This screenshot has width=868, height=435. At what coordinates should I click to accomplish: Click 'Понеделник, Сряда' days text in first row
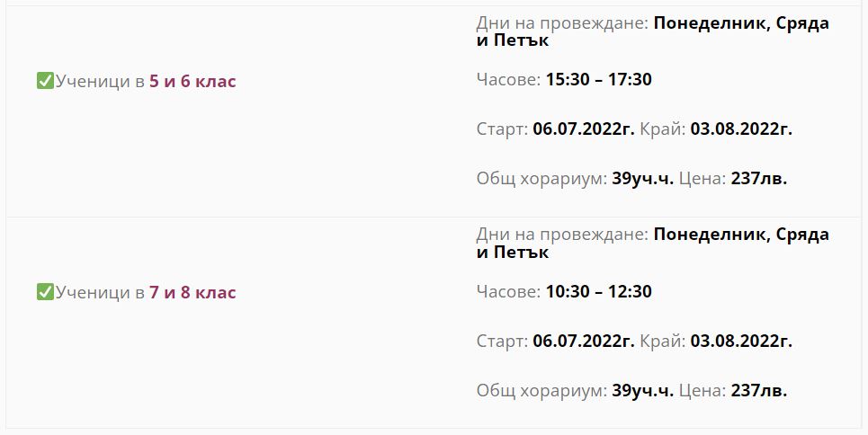[741, 23]
